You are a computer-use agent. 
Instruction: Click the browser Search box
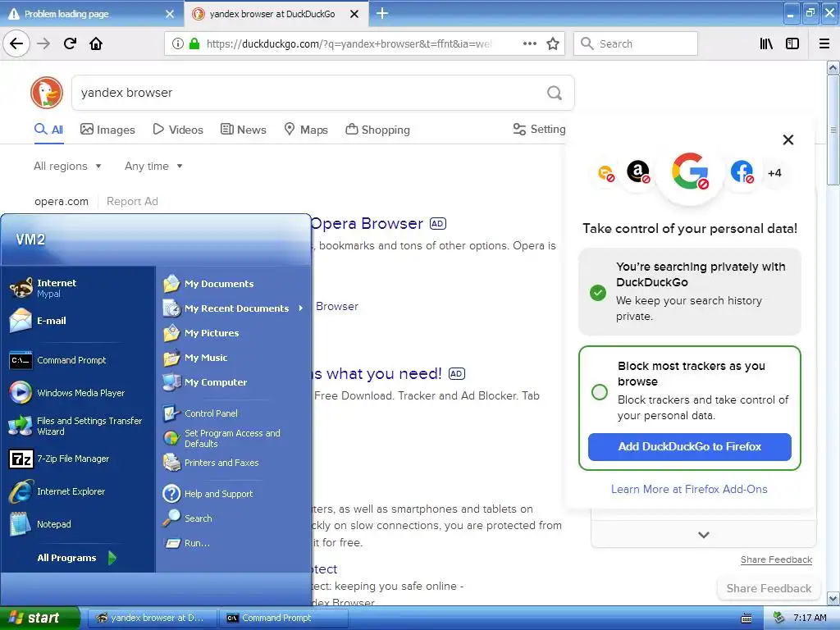(x=636, y=43)
